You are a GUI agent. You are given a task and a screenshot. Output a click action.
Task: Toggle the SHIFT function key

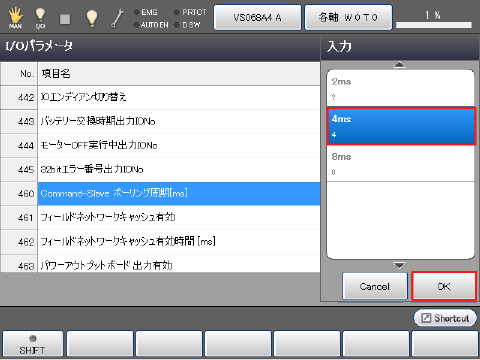(x=32, y=344)
